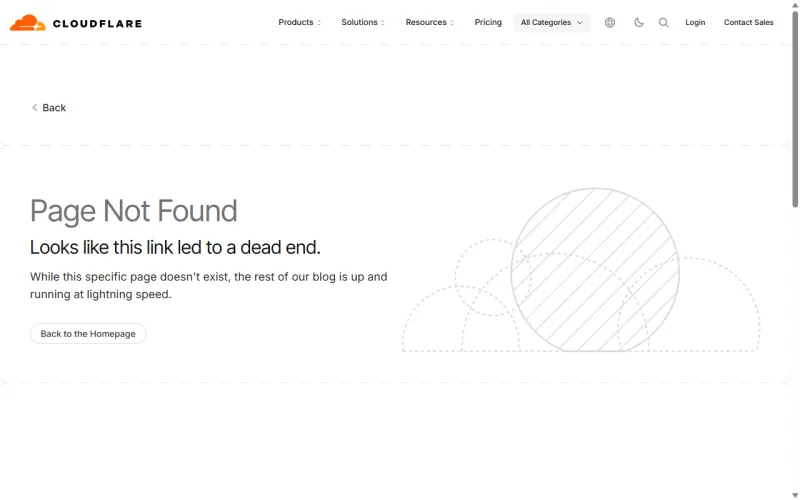Open search with magnifier icon
The width and height of the screenshot is (800, 500).
coord(663,22)
